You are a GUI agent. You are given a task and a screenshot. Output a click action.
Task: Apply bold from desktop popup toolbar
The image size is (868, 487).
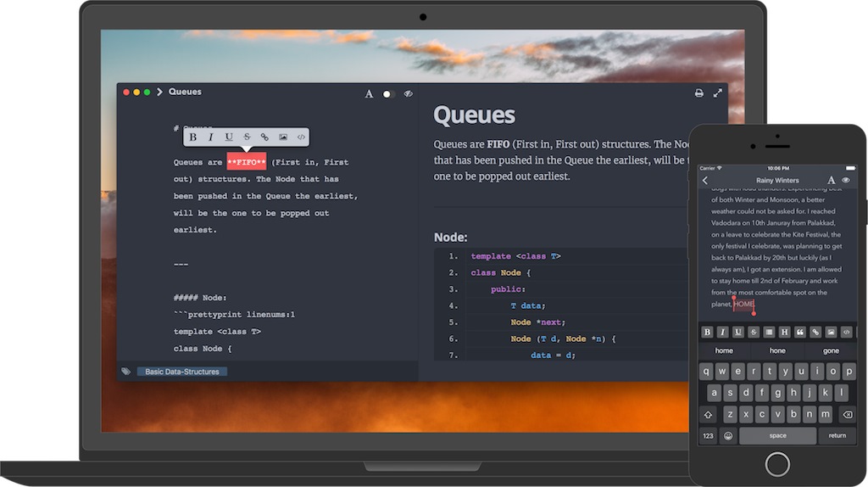click(192, 137)
